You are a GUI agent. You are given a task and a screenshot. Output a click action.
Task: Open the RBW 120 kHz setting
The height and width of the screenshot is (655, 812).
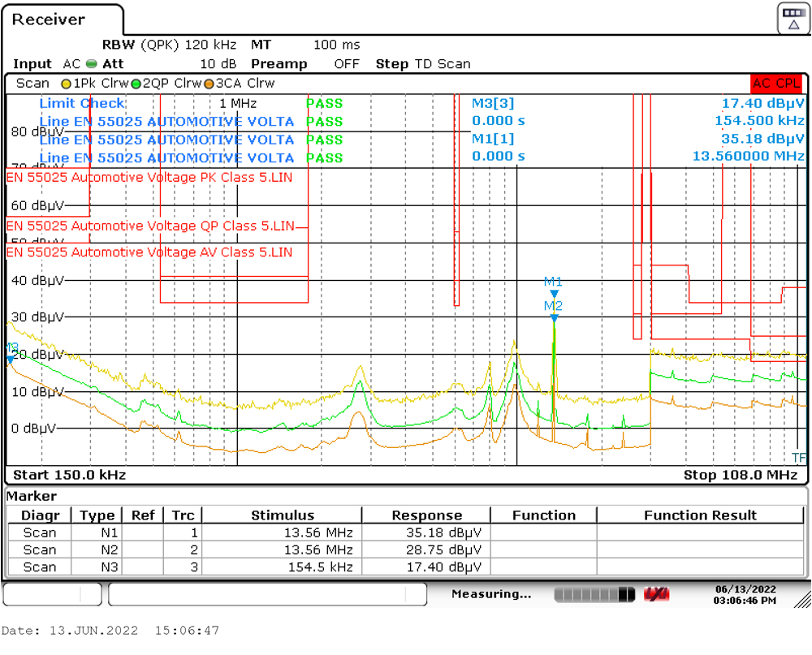[x=169, y=45]
